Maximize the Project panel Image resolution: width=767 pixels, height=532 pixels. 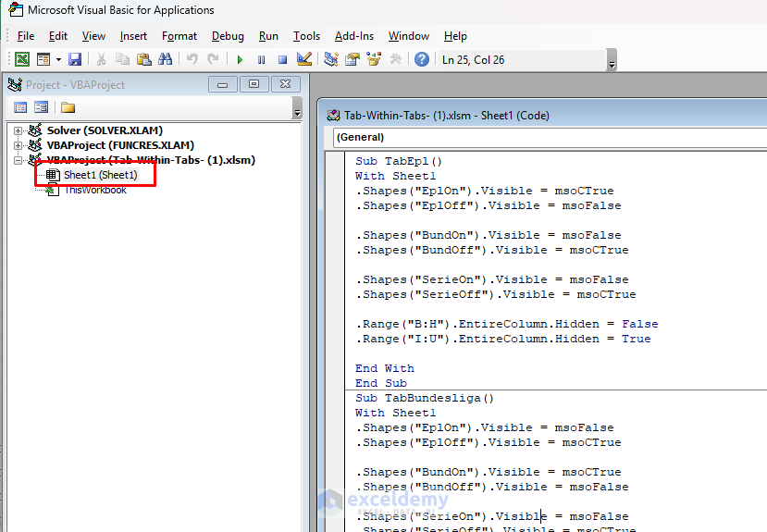coord(254,84)
